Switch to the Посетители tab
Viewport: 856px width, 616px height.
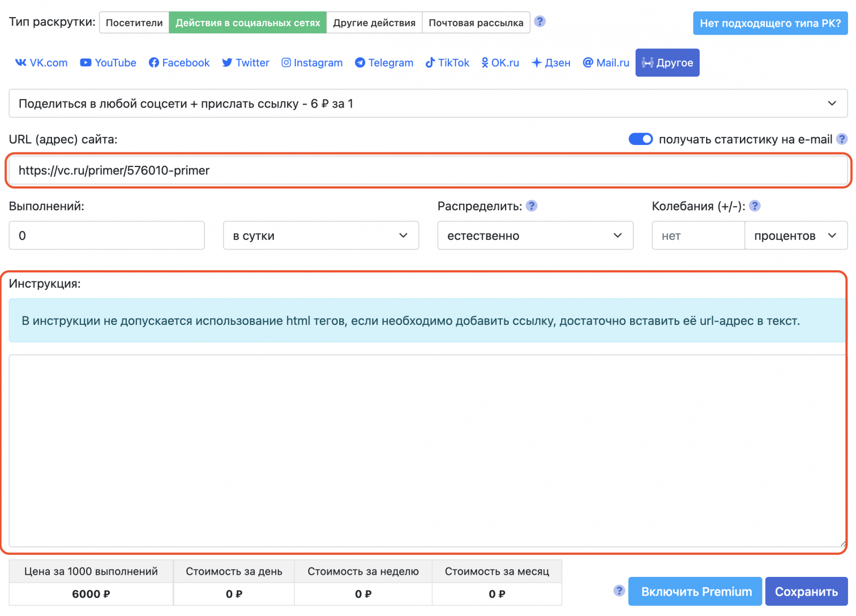[134, 22]
